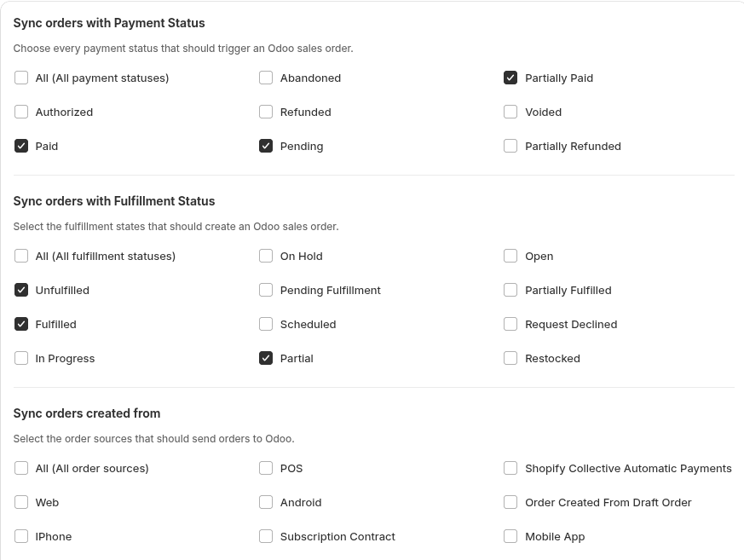Select the Subscription Contract order source
The image size is (744, 560).
tap(266, 536)
